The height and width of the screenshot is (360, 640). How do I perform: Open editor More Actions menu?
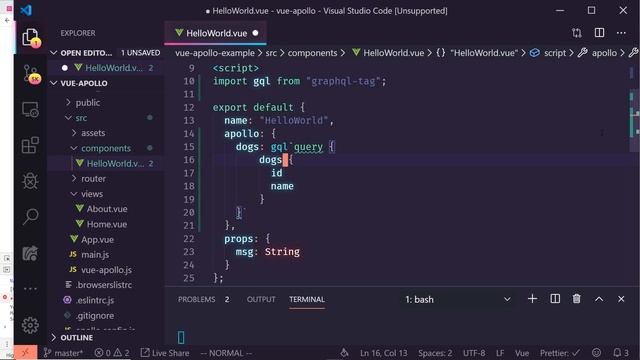pos(621,33)
